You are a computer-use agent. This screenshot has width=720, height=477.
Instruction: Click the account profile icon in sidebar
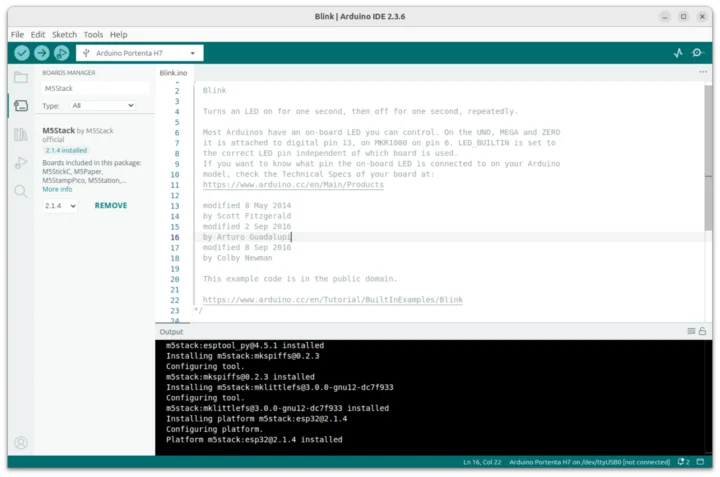click(21, 443)
